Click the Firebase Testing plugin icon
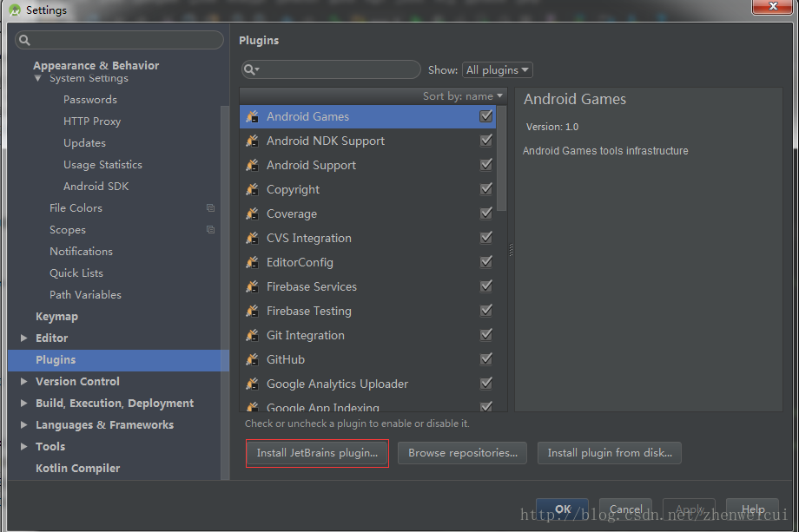799x532 pixels. click(252, 311)
